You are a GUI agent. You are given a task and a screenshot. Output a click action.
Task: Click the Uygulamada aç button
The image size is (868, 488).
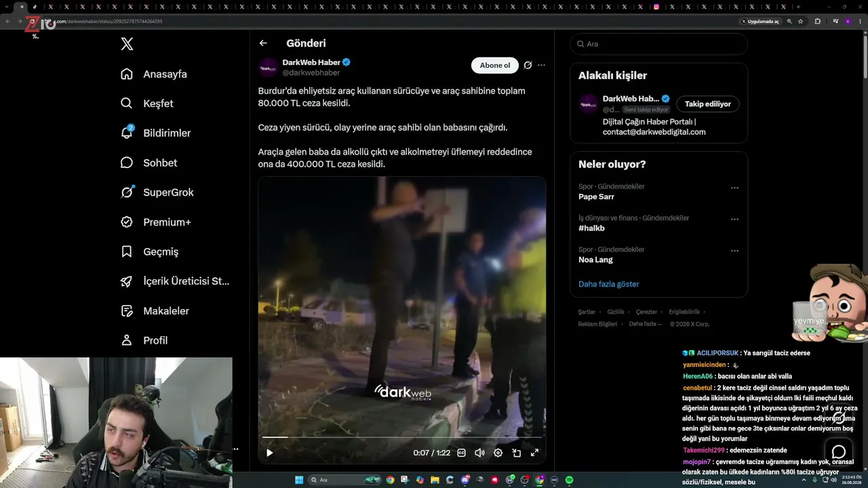coord(760,21)
